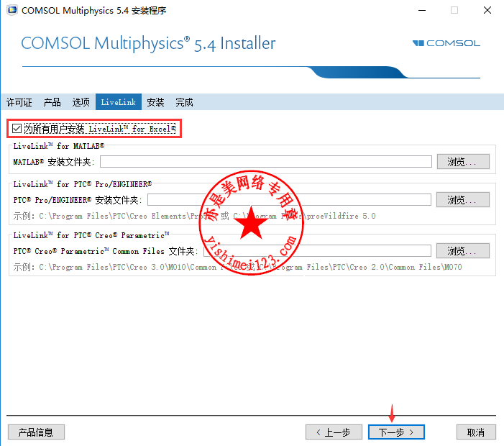The height and width of the screenshot is (446, 504).
Task: Browse for the MATLAB installation folder
Action: point(463,161)
